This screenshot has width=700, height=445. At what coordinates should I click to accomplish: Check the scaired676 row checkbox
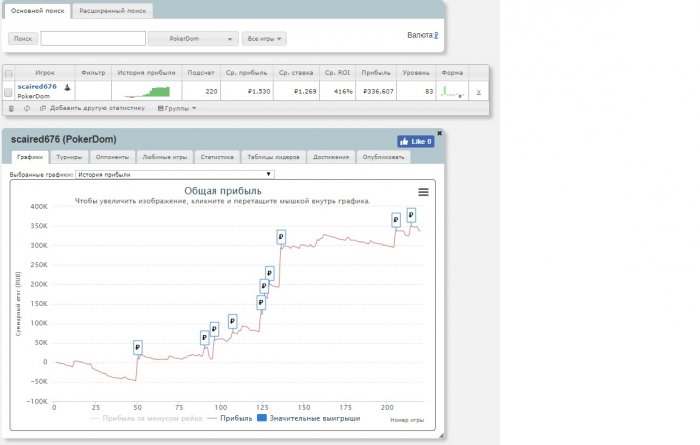tap(9, 92)
